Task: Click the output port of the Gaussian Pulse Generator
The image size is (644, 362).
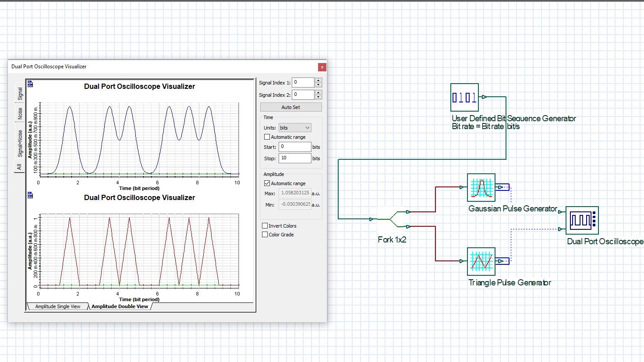Action: click(x=500, y=187)
